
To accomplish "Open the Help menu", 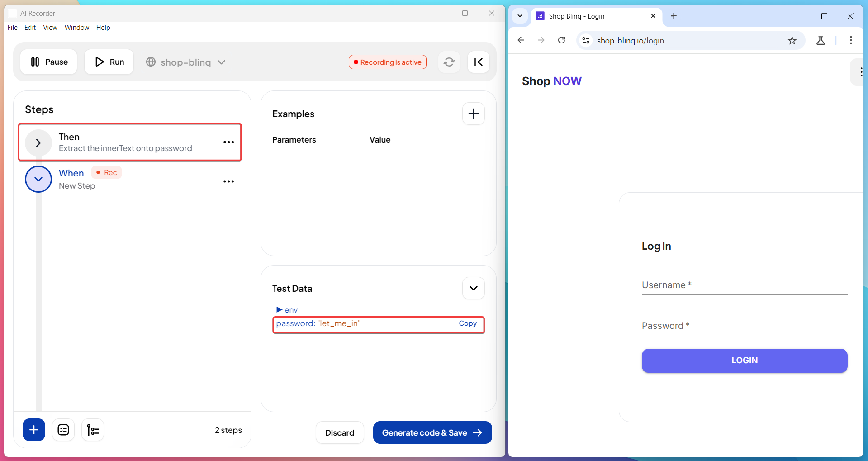I will pyautogui.click(x=103, y=28).
